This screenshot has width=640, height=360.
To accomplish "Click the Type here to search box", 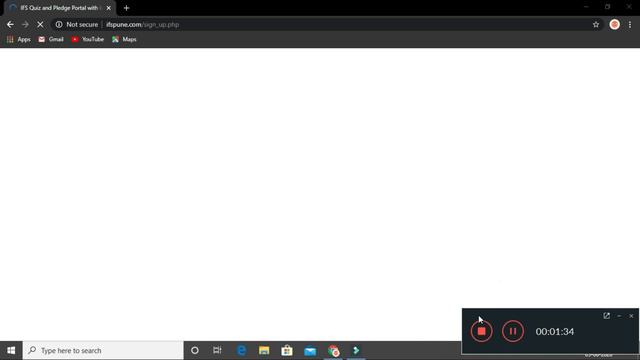I will [103, 350].
